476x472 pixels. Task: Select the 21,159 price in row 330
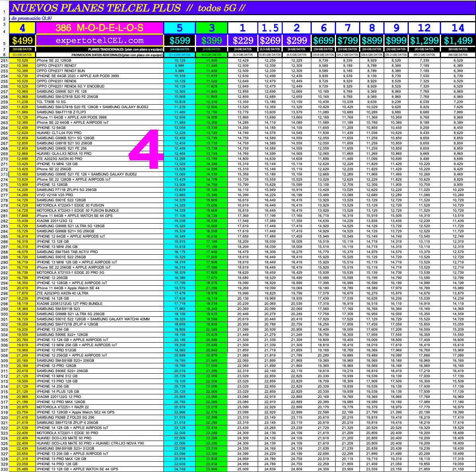pyautogui.click(x=458, y=469)
